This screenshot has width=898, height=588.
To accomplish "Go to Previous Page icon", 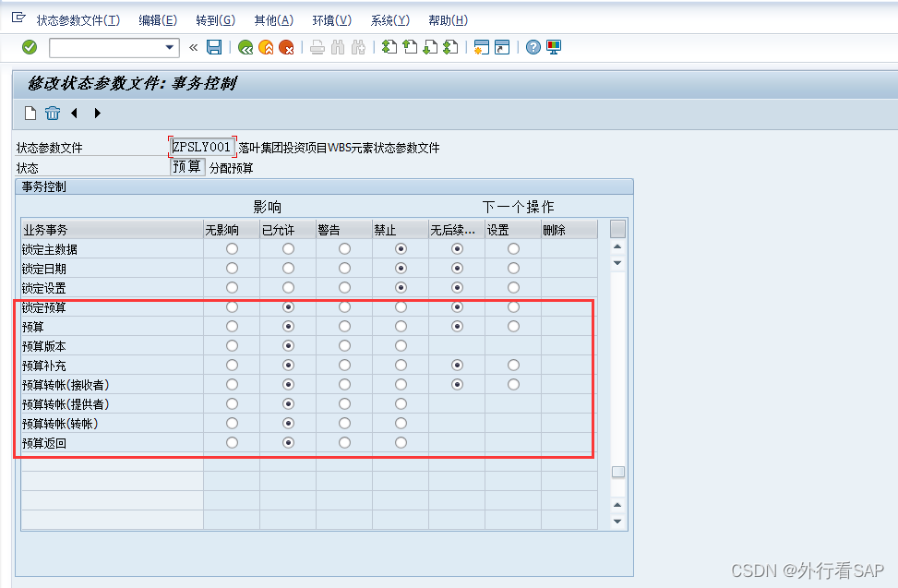I will [x=410, y=47].
